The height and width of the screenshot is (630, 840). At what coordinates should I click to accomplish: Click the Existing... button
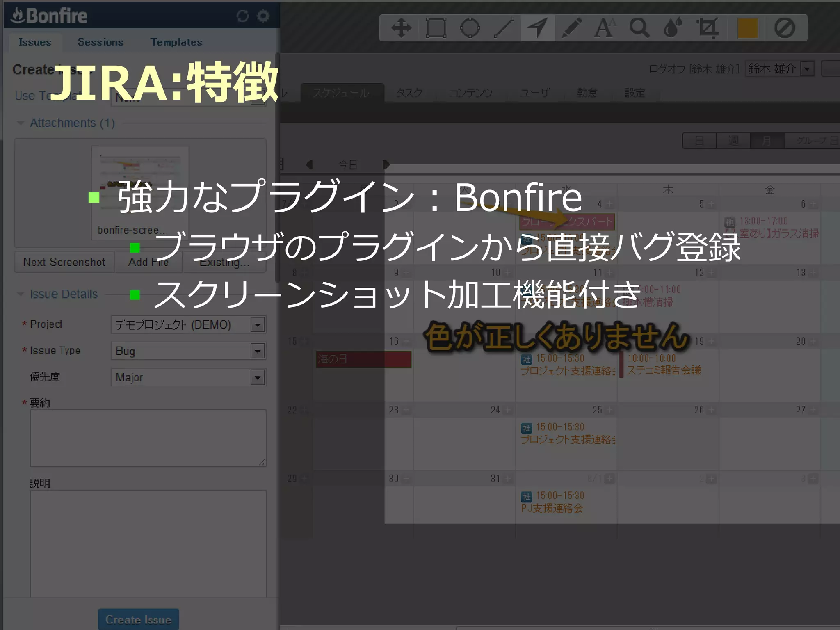click(x=224, y=262)
